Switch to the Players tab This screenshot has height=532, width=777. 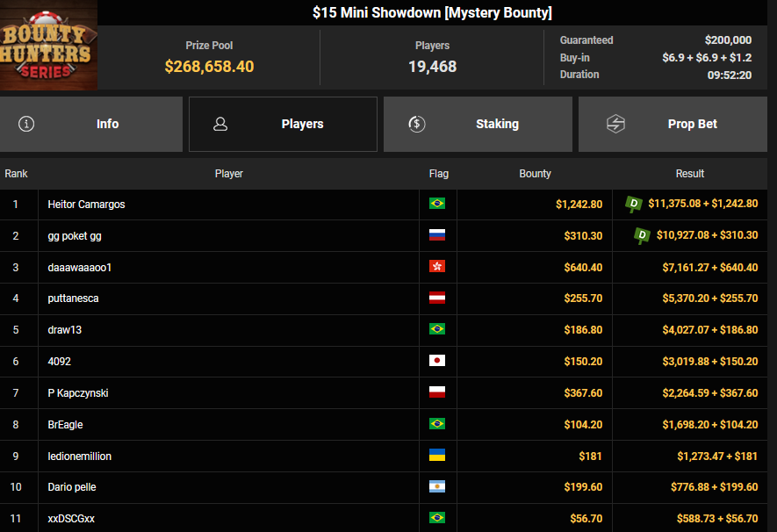tap(283, 124)
